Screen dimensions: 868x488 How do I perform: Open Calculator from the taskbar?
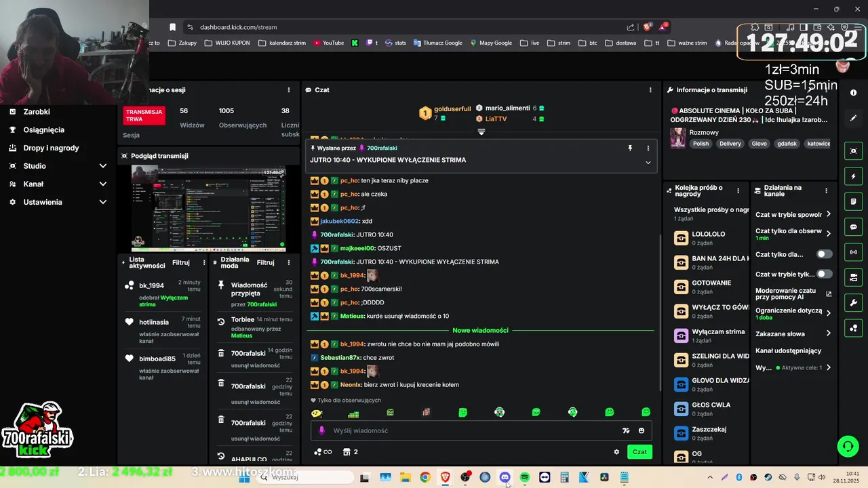(564, 477)
